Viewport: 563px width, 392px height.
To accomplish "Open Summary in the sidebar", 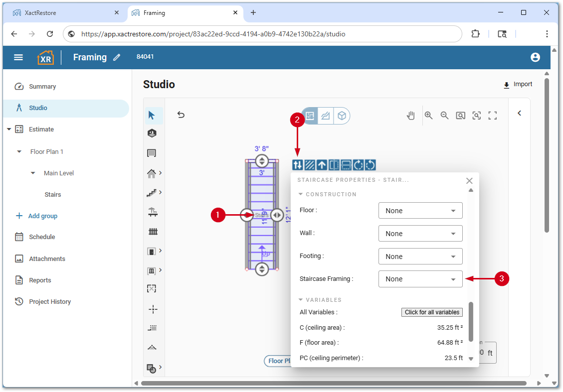I will pos(42,87).
